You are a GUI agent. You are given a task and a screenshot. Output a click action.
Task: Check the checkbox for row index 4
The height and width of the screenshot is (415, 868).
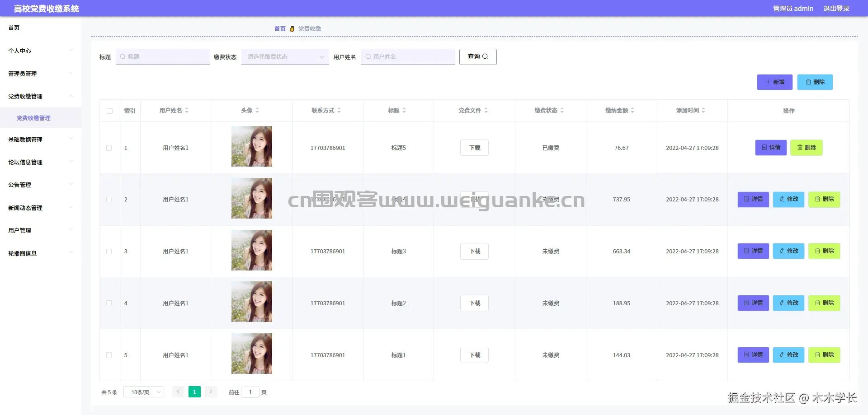[x=109, y=303]
